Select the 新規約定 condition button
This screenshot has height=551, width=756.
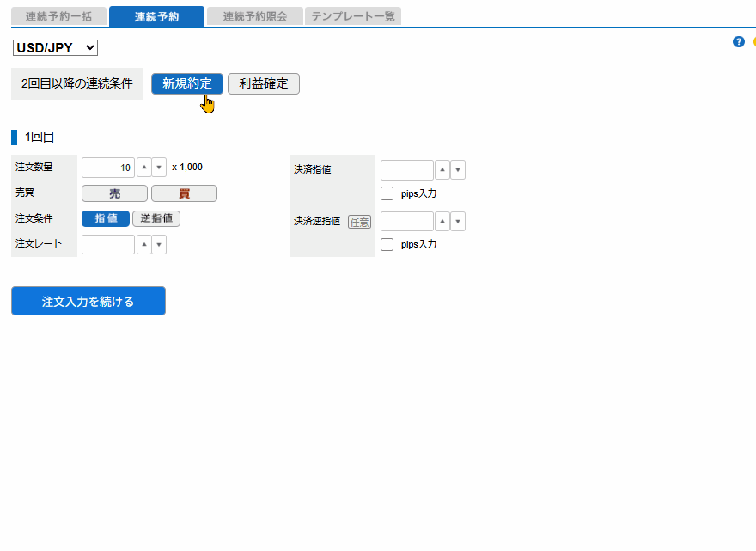pyautogui.click(x=186, y=83)
